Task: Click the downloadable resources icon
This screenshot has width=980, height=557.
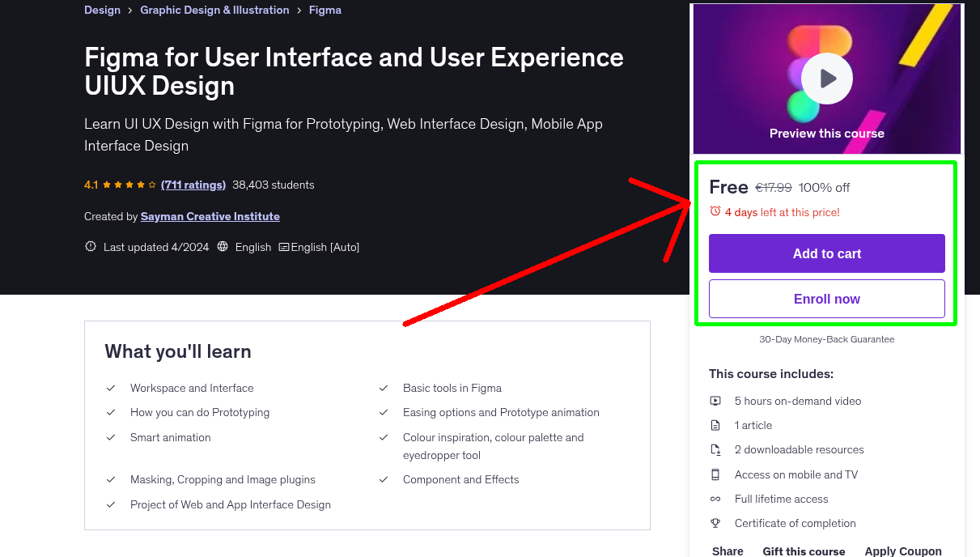Action: point(715,449)
